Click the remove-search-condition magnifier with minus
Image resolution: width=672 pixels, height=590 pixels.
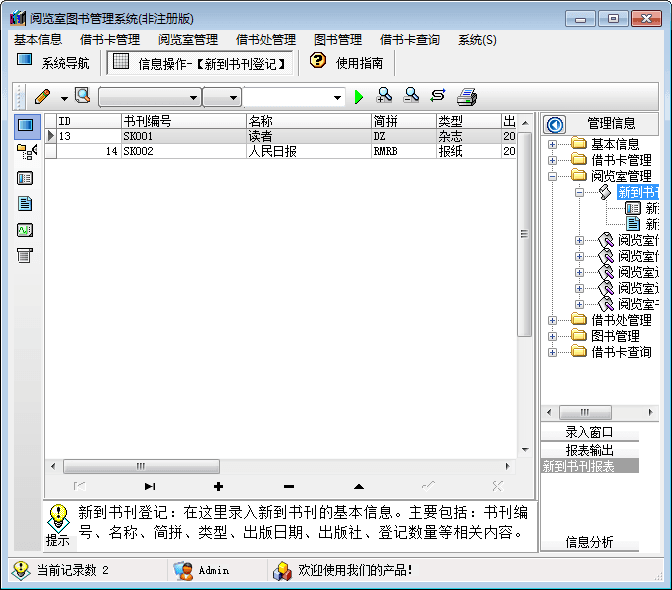pos(411,96)
